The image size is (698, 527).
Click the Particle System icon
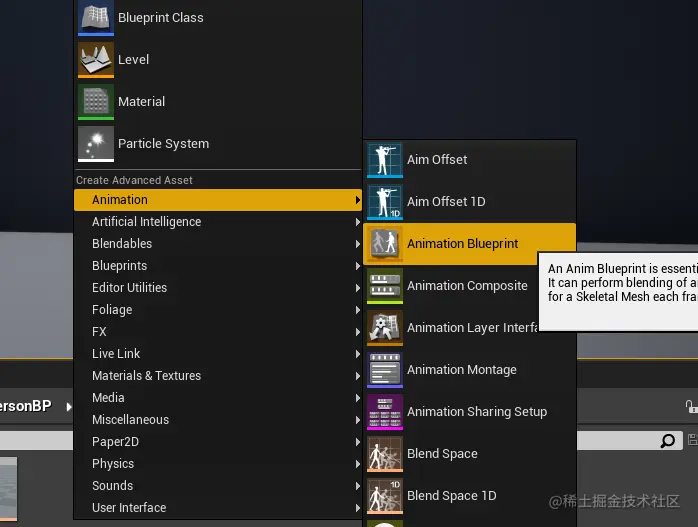(96, 144)
